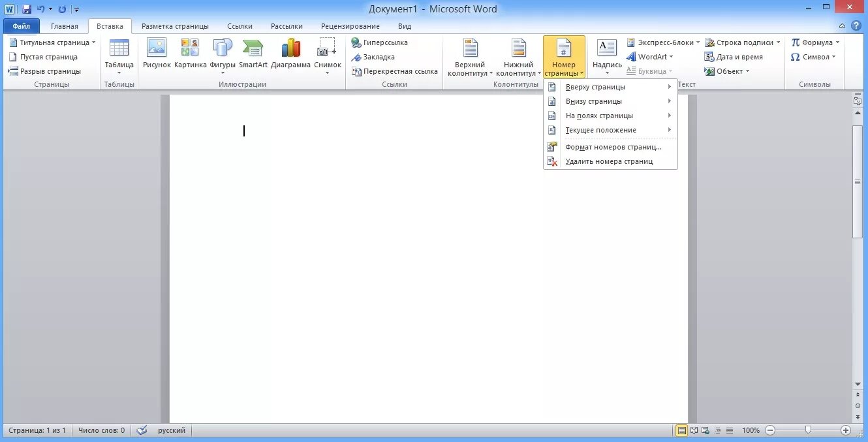Open the Снимок screenshot dropdown
This screenshot has width=868, height=442.
tap(328, 57)
